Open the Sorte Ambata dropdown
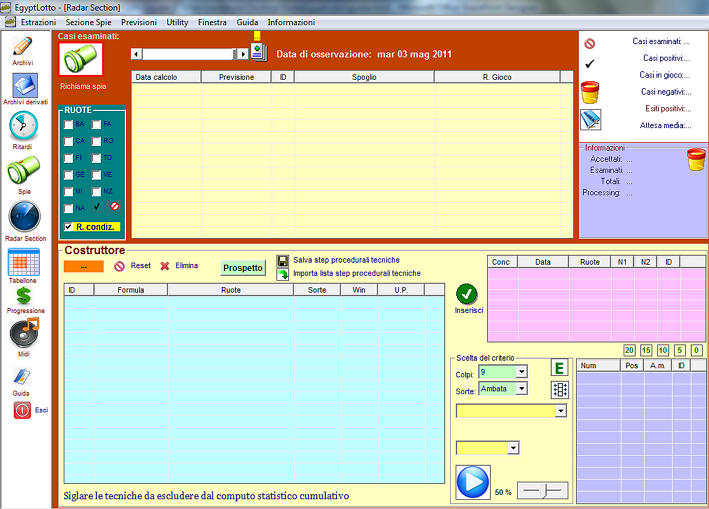This screenshot has height=509, width=709. 521,389
